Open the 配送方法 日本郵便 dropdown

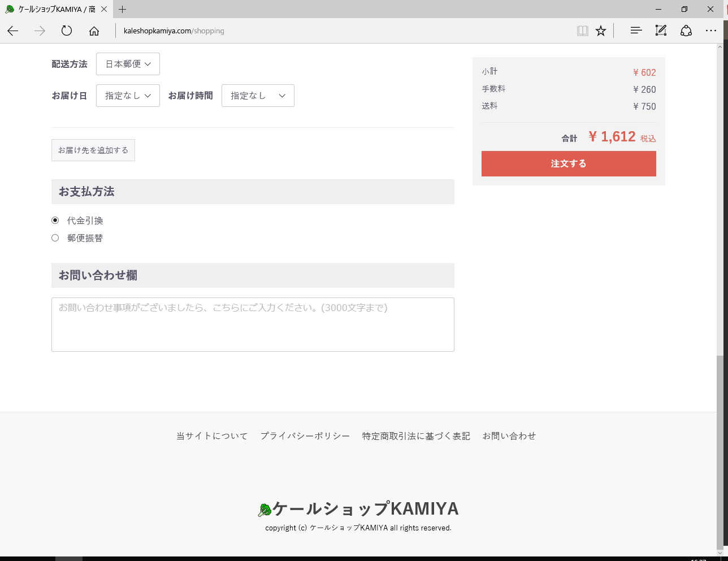(x=128, y=64)
